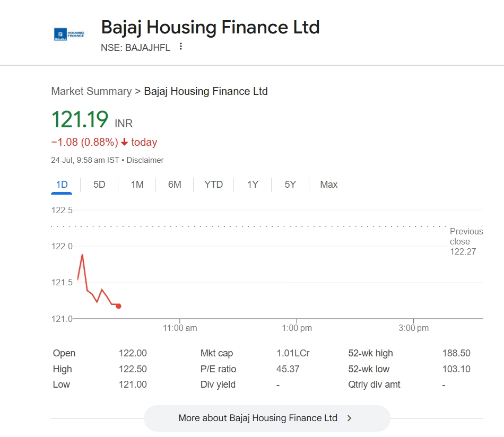Click the Previous close 122.27 label
The image size is (504, 437).
[x=466, y=241]
